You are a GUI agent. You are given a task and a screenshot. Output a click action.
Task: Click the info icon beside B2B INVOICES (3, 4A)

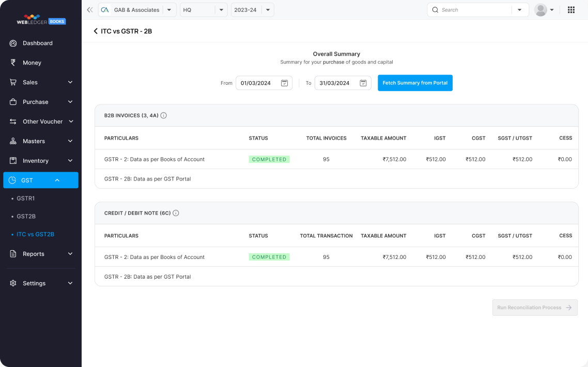[x=163, y=115]
